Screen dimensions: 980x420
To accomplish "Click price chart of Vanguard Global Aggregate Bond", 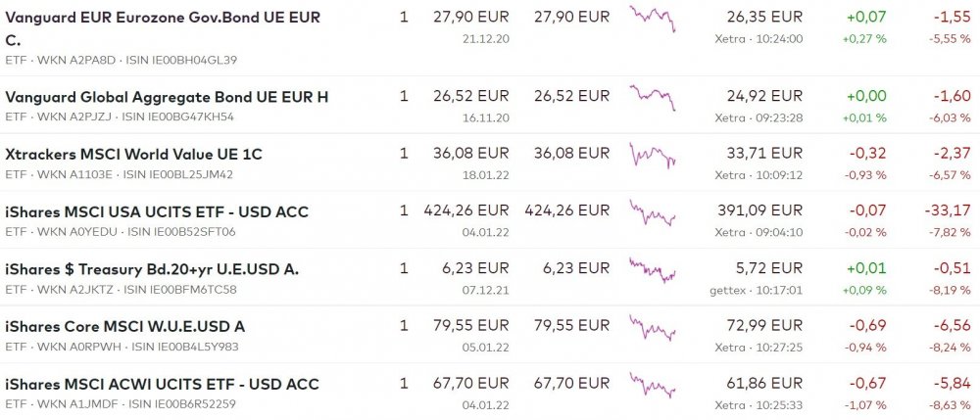I will (653, 97).
